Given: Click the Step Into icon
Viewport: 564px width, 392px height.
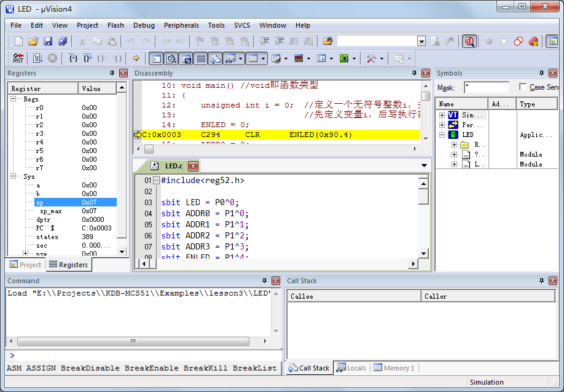Looking at the screenshot, I should tap(73, 58).
